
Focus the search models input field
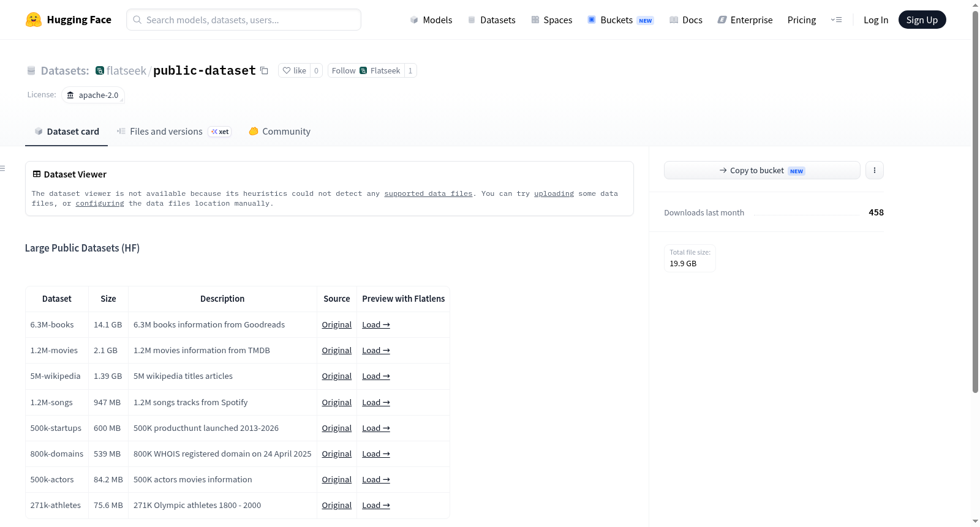[244, 20]
